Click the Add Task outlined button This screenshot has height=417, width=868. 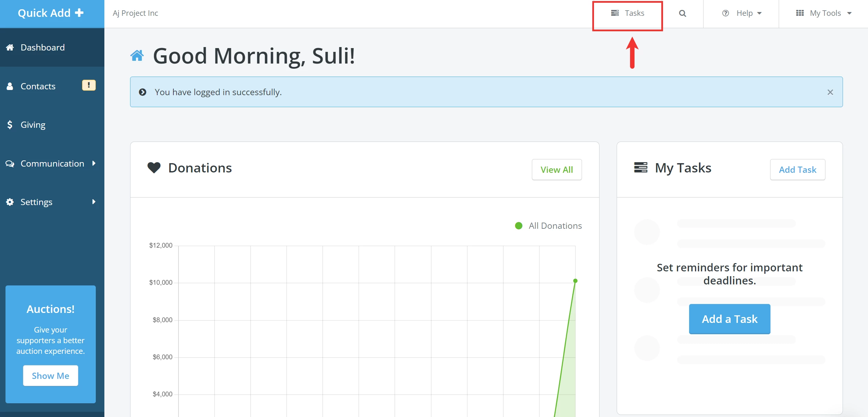pos(797,169)
